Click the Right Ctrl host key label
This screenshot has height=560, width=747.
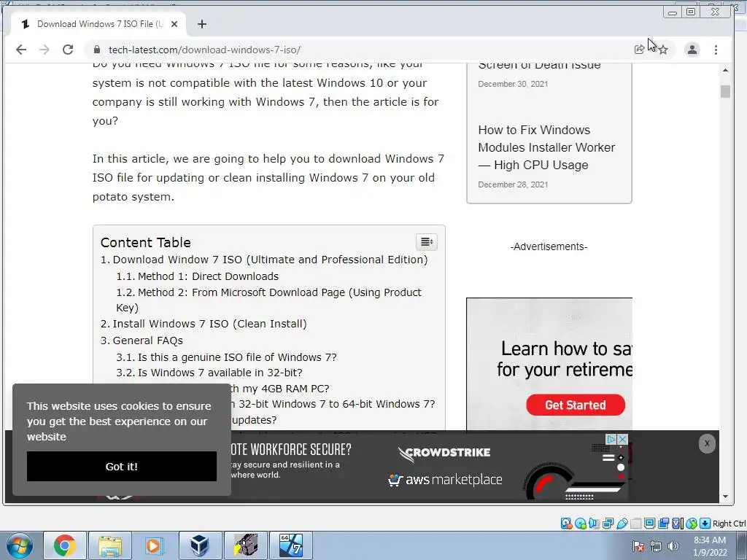(x=729, y=524)
